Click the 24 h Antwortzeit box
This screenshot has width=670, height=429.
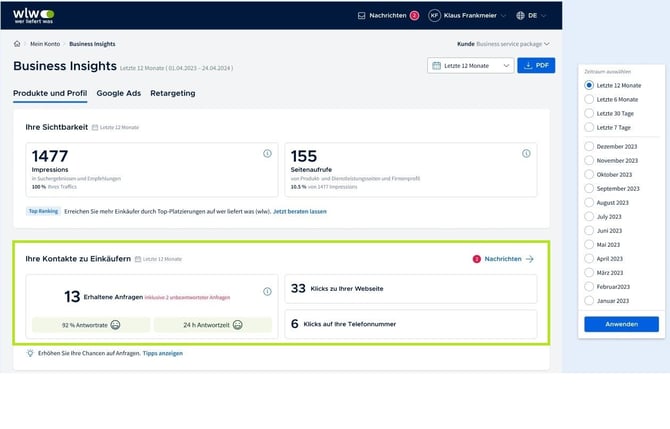pyautogui.click(x=213, y=325)
